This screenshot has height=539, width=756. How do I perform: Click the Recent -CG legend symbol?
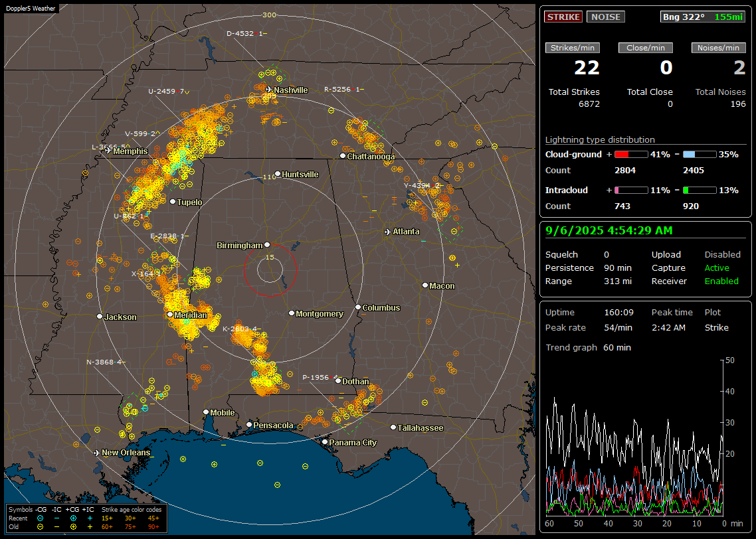click(x=40, y=518)
